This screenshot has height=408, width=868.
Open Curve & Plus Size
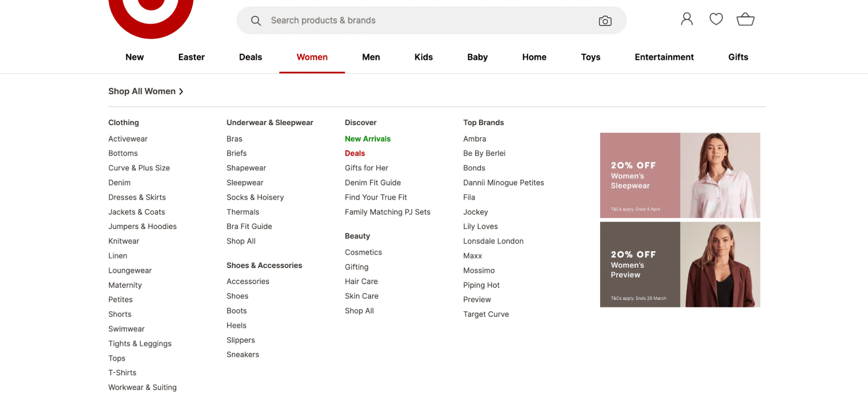139,168
